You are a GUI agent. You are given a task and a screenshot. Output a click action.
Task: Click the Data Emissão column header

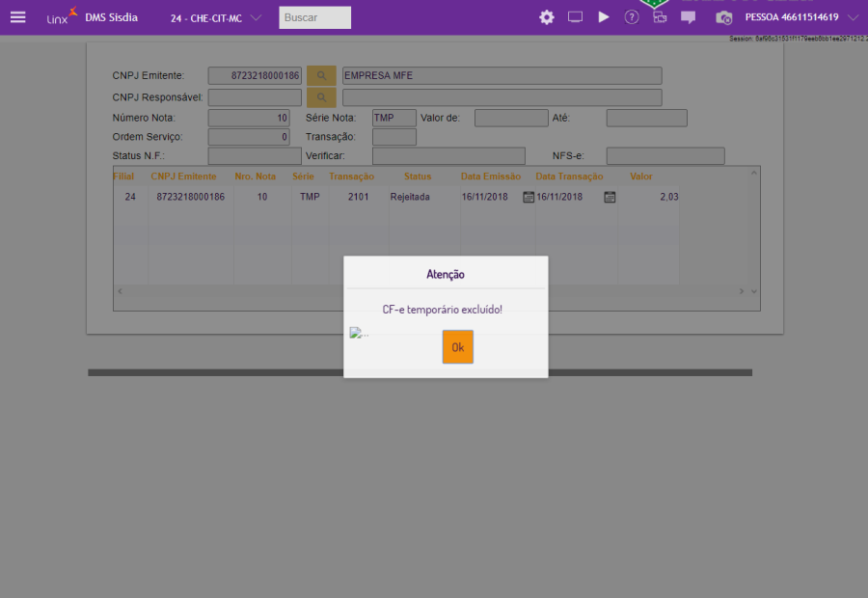pyautogui.click(x=491, y=177)
